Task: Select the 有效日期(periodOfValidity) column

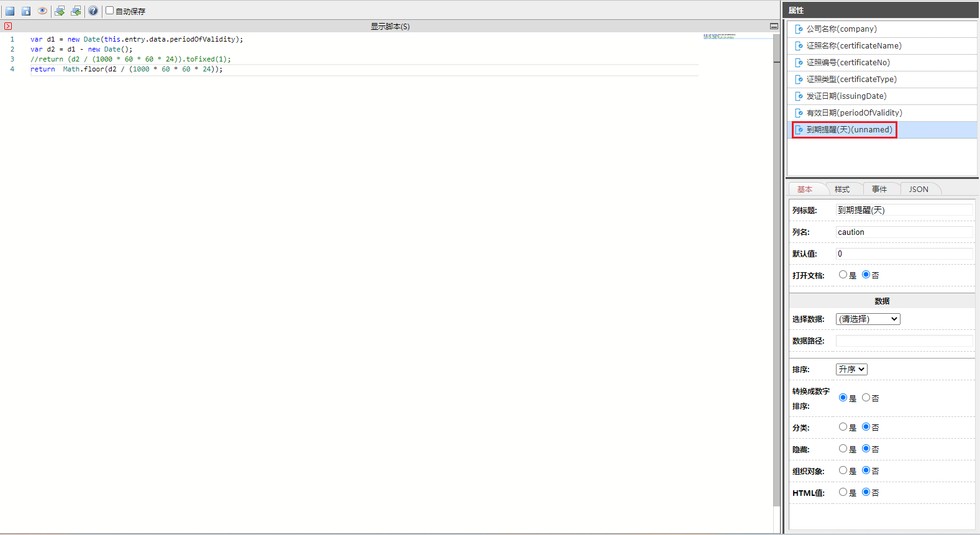Action: 882,113
